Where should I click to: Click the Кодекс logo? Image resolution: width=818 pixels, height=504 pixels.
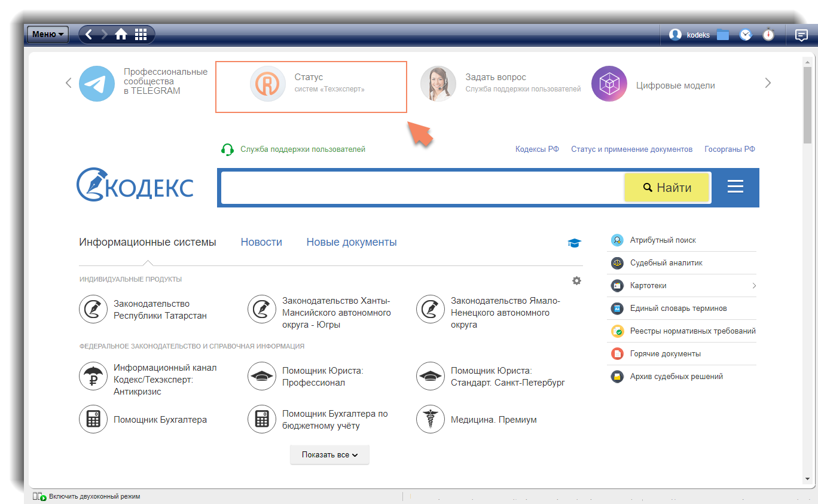pos(135,184)
